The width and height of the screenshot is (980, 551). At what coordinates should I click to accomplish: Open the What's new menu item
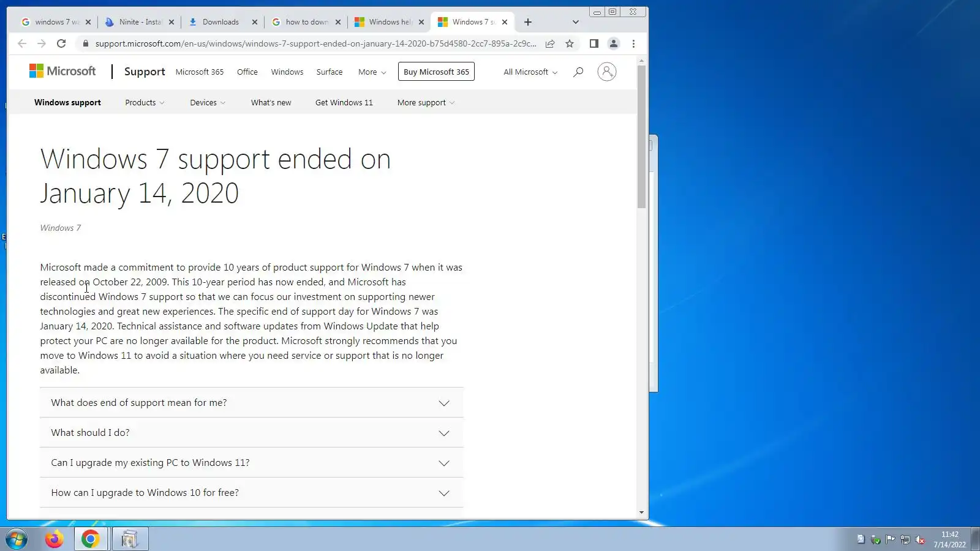[271, 102]
